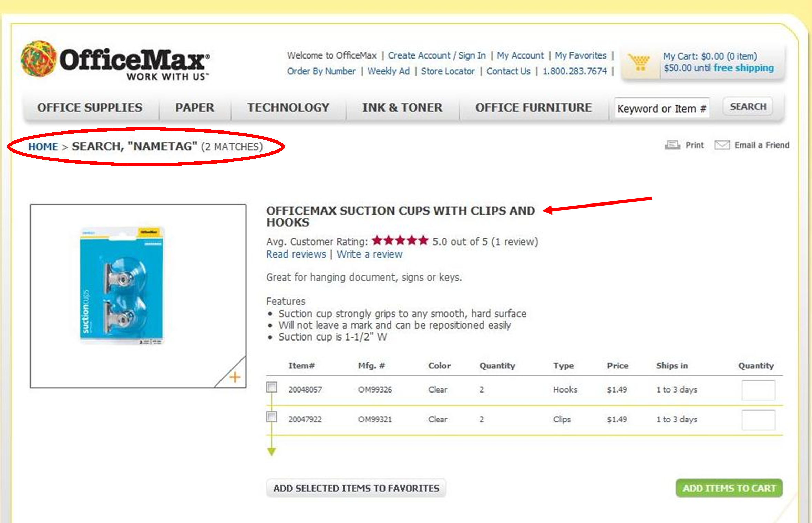Click the quantity box for Hooks item
The height and width of the screenshot is (523, 812).
[758, 390]
